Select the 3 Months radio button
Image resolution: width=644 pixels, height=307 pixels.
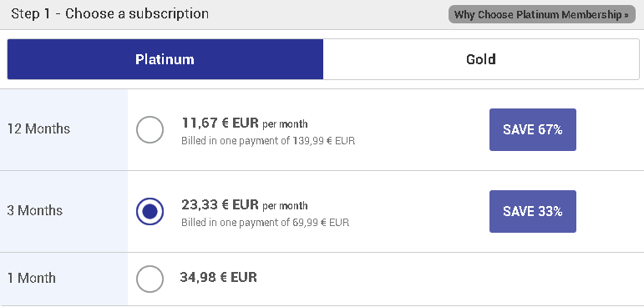click(150, 211)
